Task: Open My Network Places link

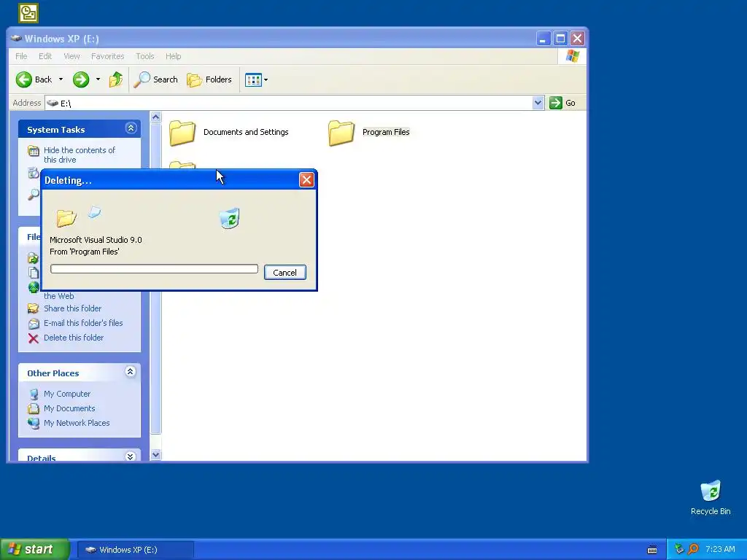Action: click(x=77, y=423)
